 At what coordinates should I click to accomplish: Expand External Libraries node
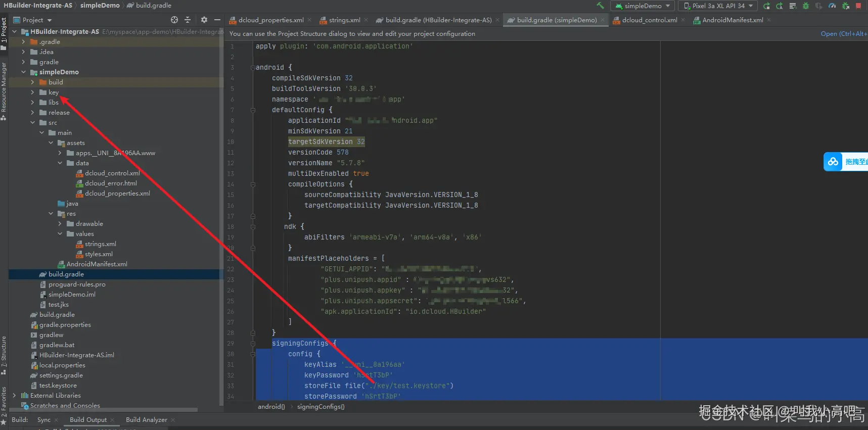[14, 396]
